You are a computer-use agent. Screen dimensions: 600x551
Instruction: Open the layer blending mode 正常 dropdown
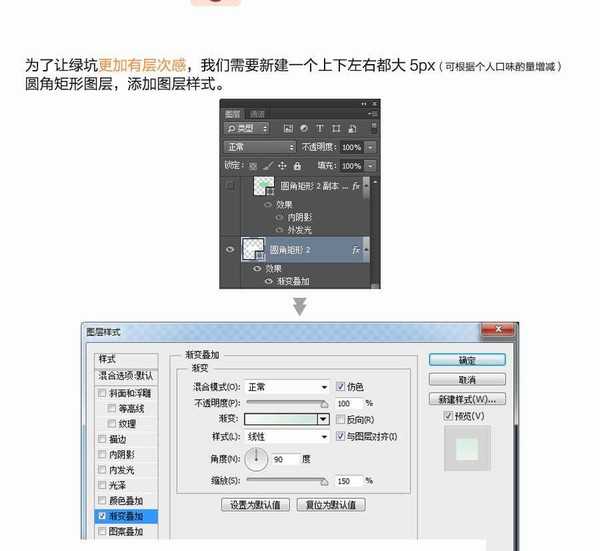260,146
